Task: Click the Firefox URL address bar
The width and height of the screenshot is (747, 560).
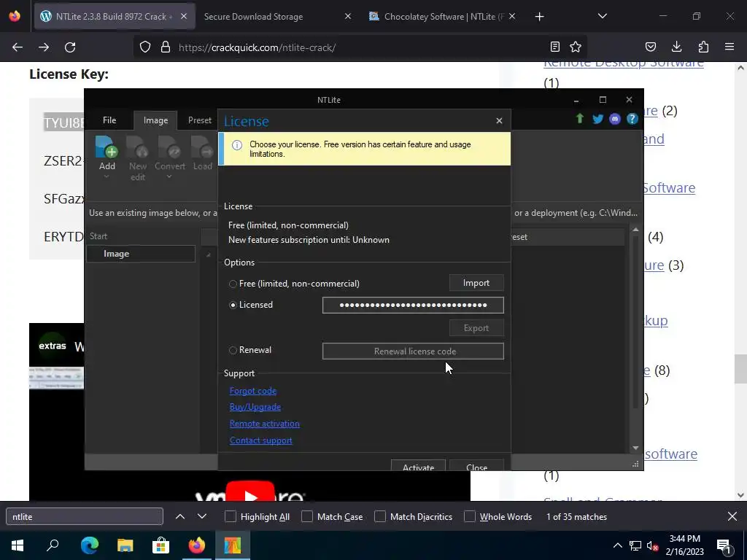Action: pos(360,47)
